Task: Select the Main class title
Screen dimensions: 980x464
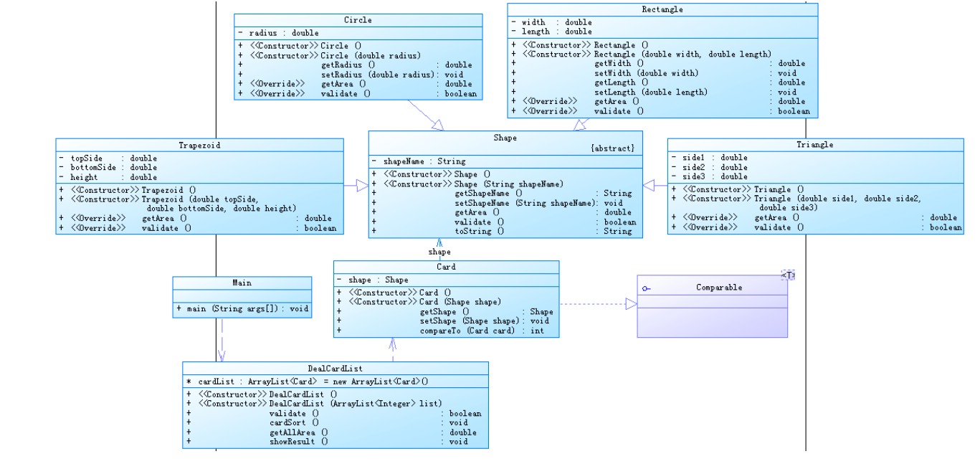Action: click(242, 283)
